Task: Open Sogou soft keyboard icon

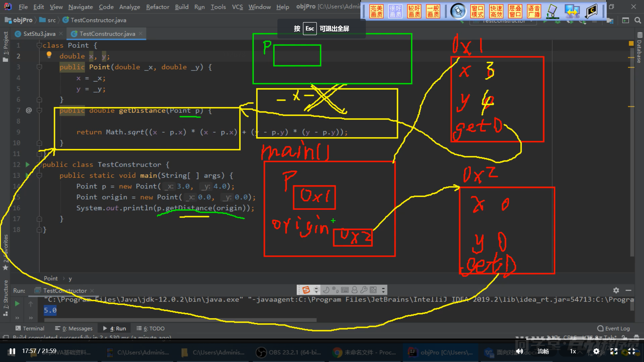Action: (344, 290)
